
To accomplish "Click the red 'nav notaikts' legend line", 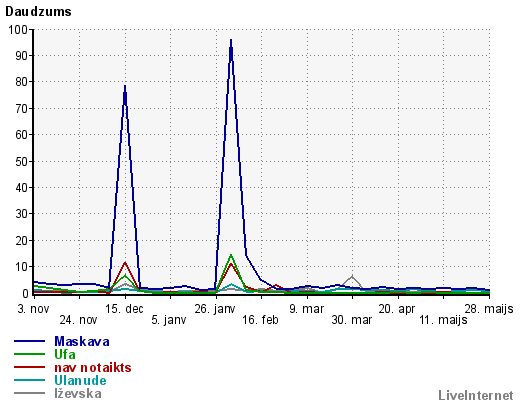I will point(29,367).
